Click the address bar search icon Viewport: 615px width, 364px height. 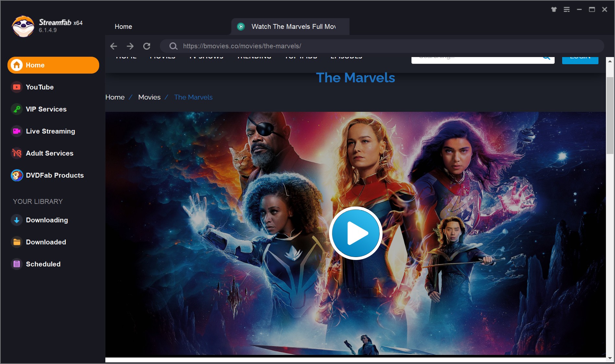point(173,46)
